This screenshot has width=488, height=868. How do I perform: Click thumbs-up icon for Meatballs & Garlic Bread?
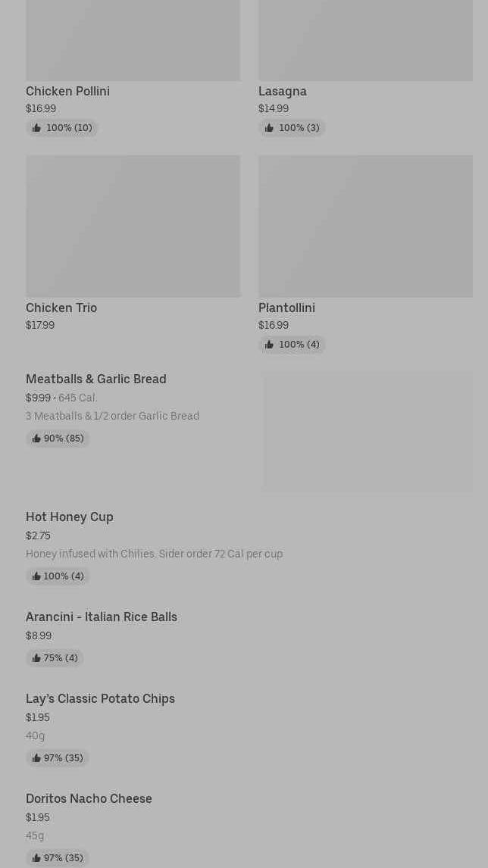tap(36, 439)
